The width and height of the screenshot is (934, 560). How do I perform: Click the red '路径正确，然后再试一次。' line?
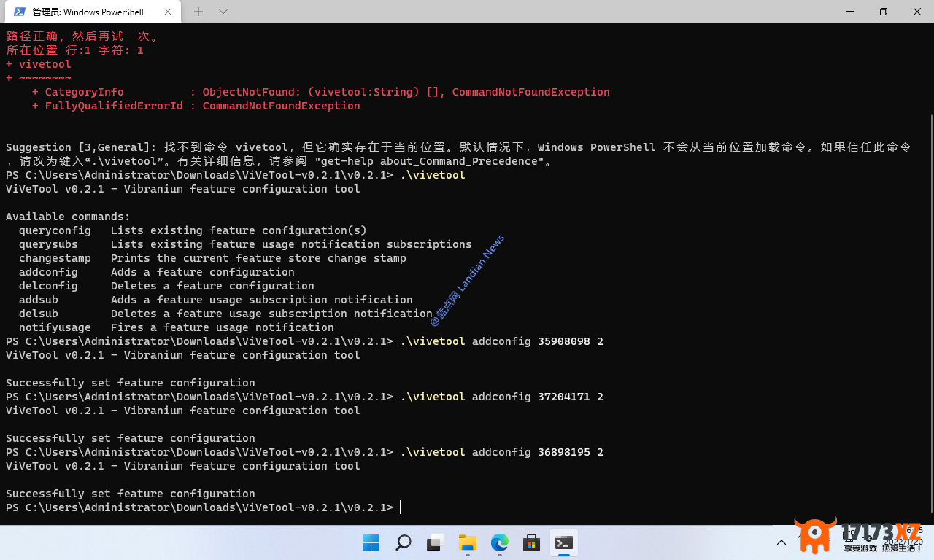coord(82,36)
